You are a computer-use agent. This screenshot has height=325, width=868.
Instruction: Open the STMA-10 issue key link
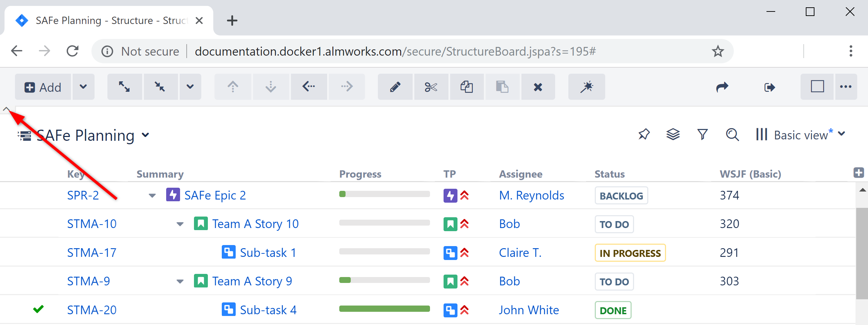click(x=92, y=224)
